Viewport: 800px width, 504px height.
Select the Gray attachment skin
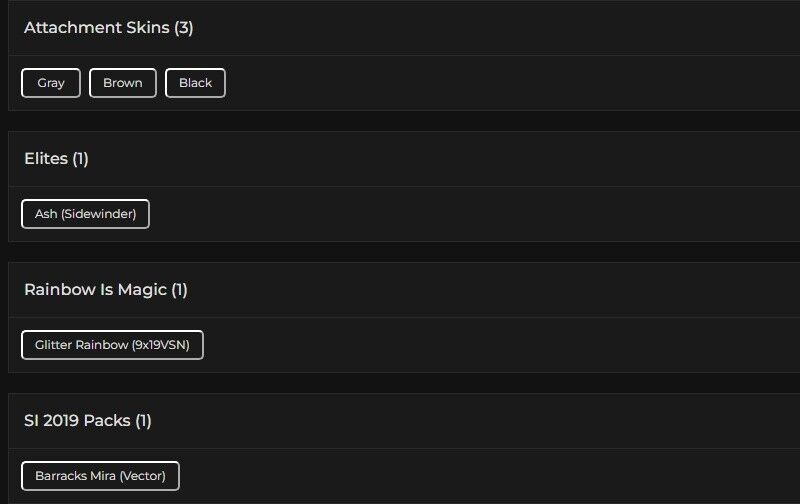[51, 83]
